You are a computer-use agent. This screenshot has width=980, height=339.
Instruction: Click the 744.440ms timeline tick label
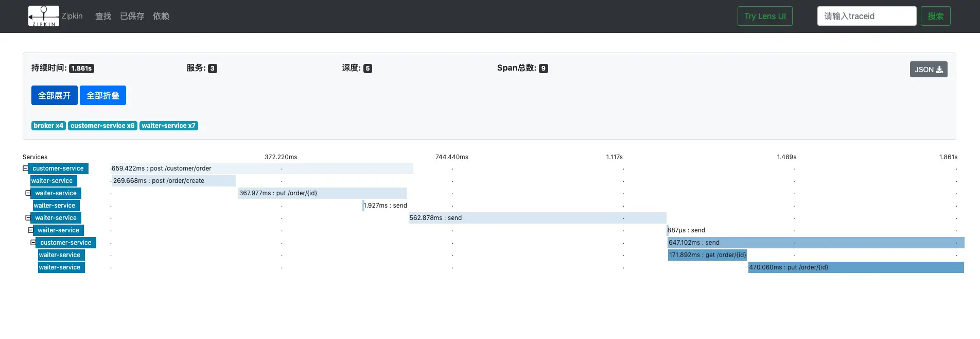(452, 157)
